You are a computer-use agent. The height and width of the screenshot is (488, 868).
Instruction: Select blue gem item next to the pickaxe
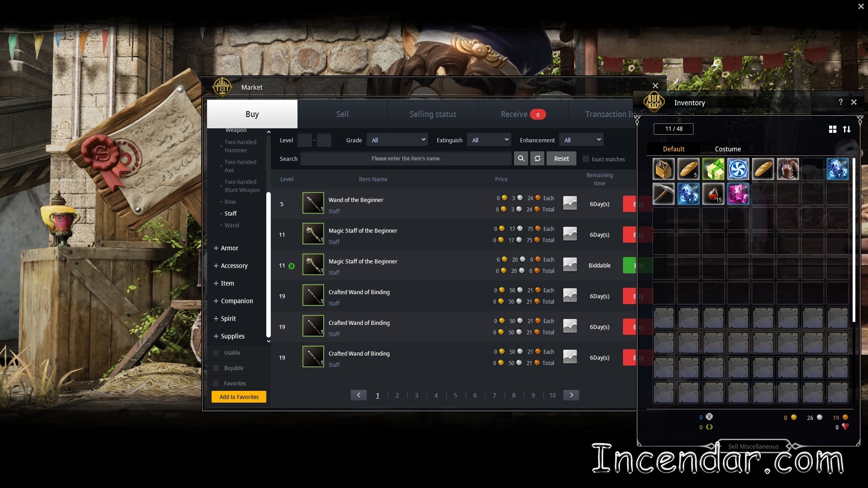pos(688,194)
